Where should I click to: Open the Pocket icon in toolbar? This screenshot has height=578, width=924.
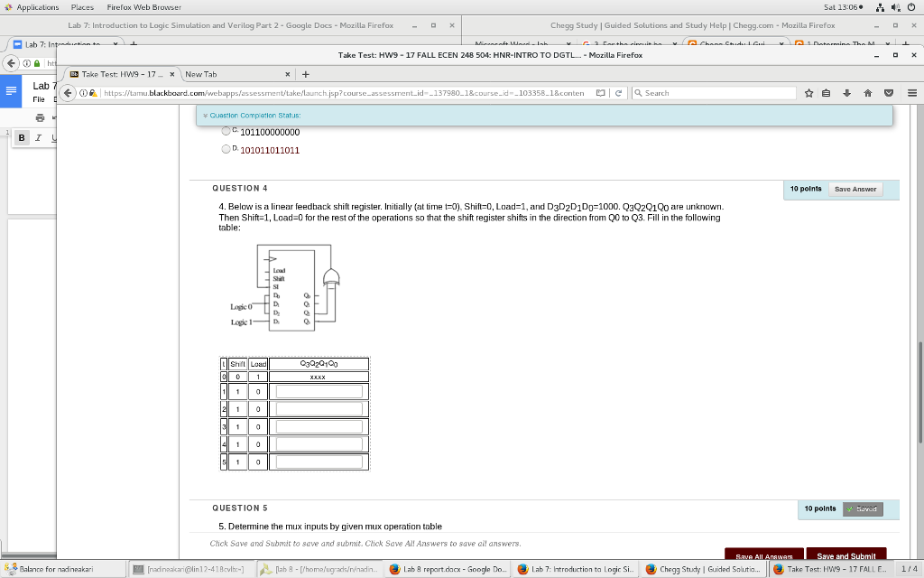pyautogui.click(x=889, y=93)
